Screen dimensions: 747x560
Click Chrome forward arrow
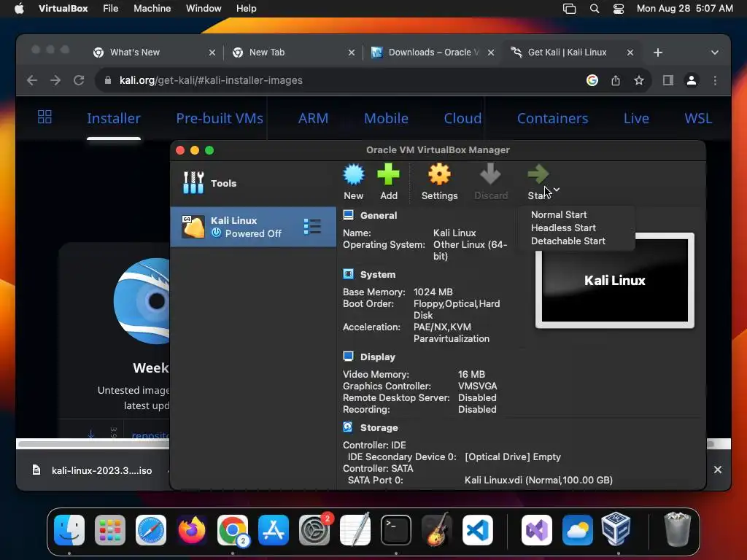(x=55, y=80)
